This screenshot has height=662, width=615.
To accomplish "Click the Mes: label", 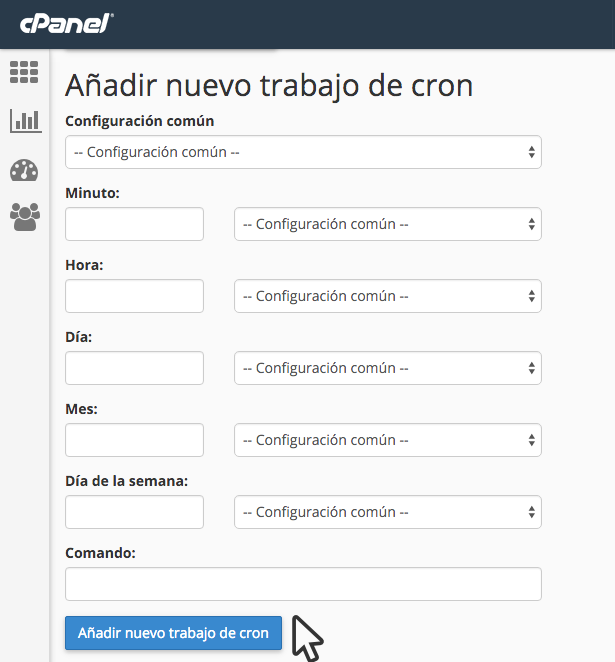I will [x=81, y=409].
